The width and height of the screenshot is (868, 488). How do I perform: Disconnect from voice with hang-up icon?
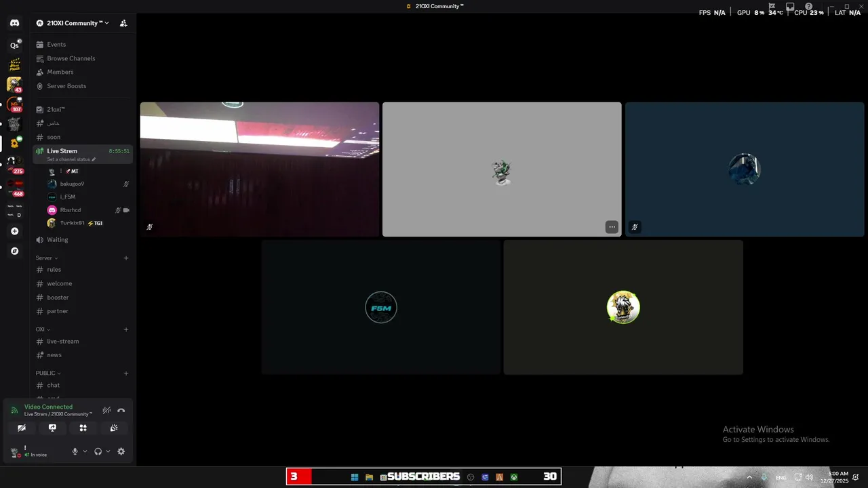coord(121,410)
